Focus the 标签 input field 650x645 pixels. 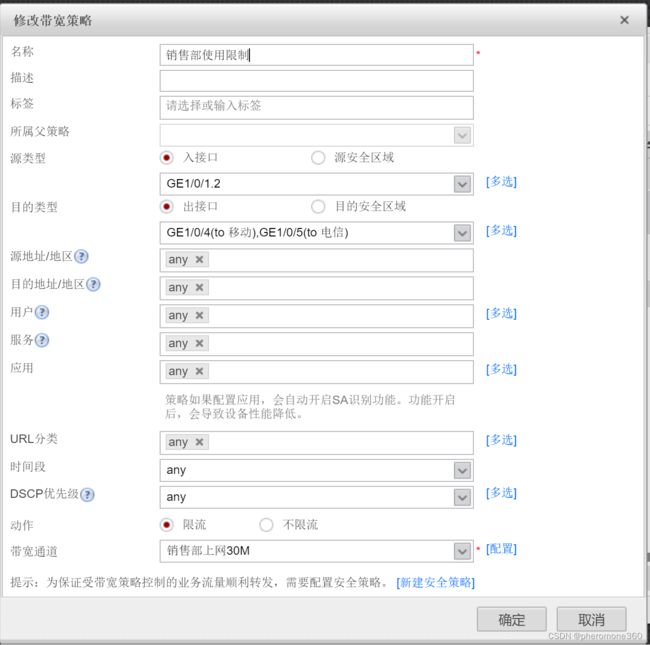coord(317,108)
